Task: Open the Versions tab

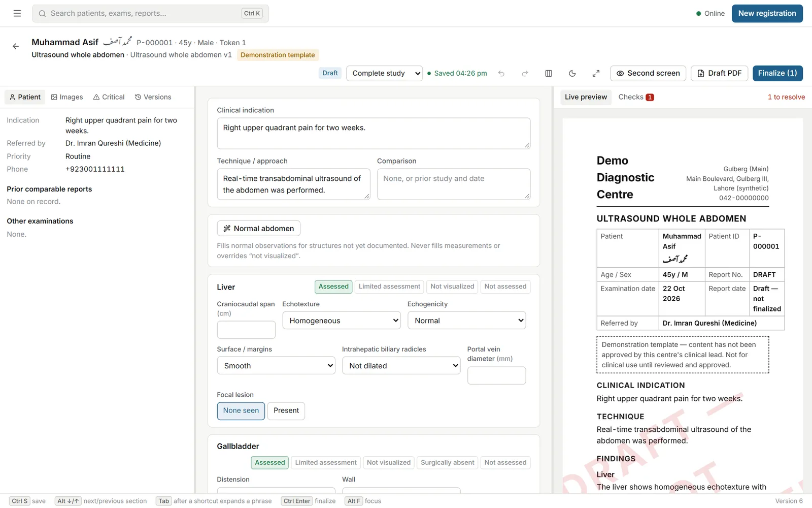Action: (x=153, y=97)
